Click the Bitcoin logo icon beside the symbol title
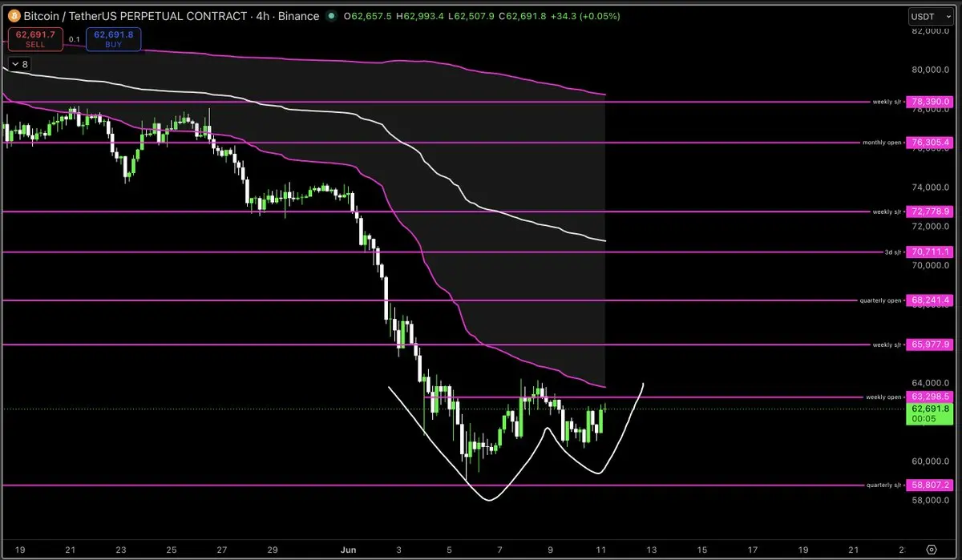Screen dimensions: 962x560 pyautogui.click(x=14, y=16)
